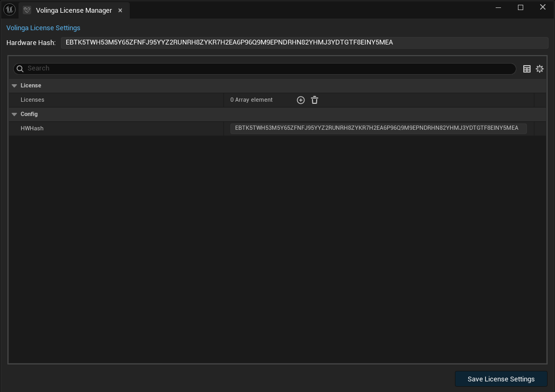Focus the Search text field

click(x=265, y=68)
